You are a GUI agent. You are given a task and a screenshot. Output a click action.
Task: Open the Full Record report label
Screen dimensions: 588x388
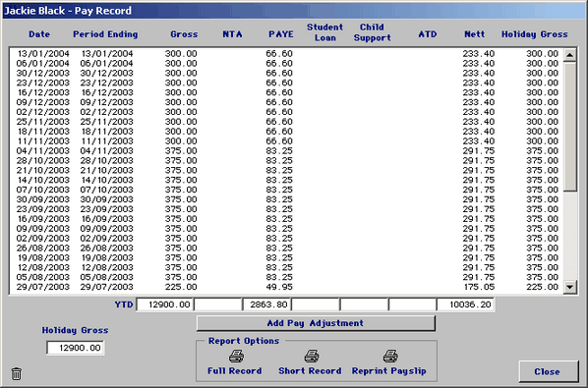point(235,370)
